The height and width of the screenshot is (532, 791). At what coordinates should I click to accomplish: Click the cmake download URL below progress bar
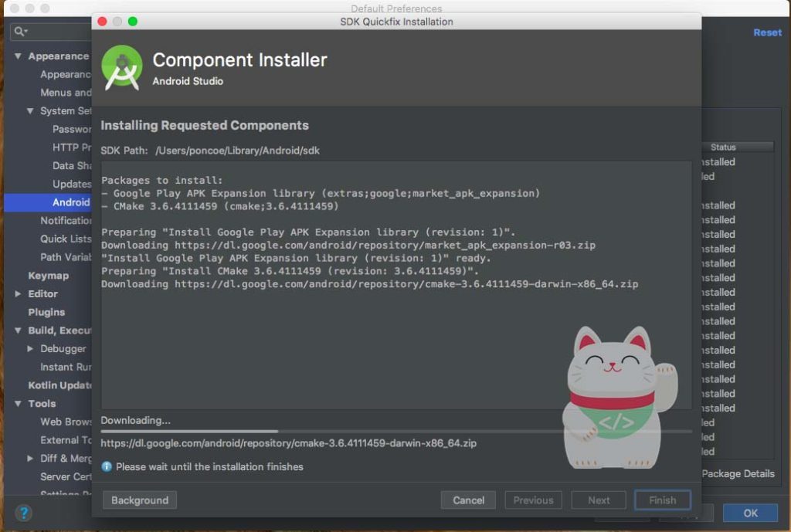(289, 443)
